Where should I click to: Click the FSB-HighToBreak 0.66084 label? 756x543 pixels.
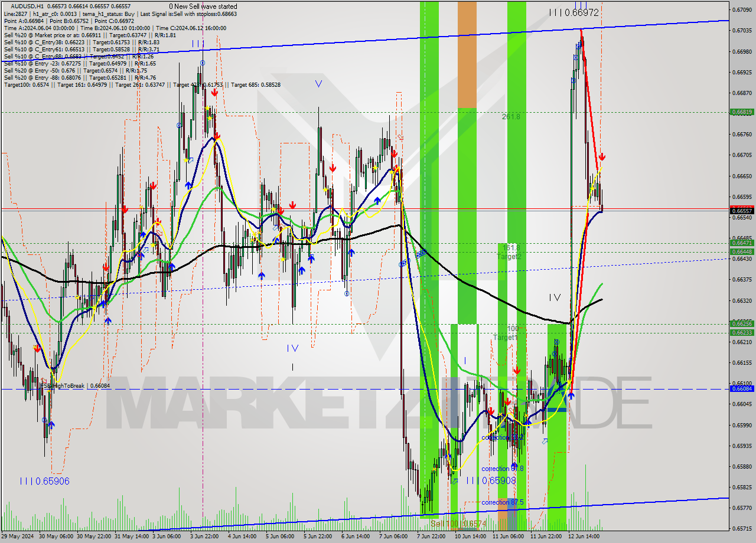[74, 385]
